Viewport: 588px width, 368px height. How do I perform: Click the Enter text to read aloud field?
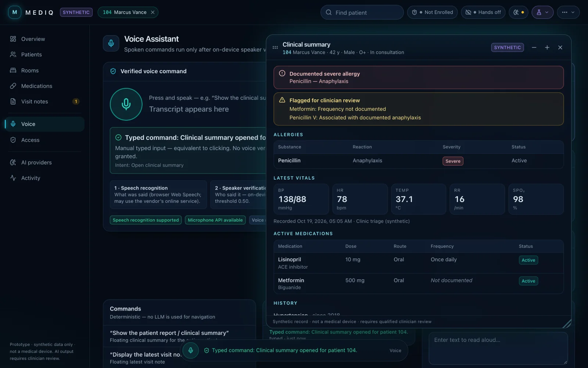498,348
